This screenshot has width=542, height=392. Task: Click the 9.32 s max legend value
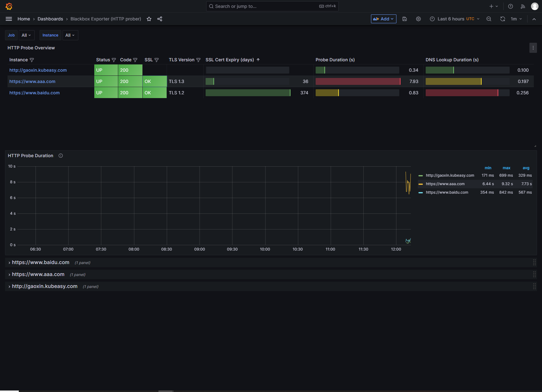[x=507, y=184]
